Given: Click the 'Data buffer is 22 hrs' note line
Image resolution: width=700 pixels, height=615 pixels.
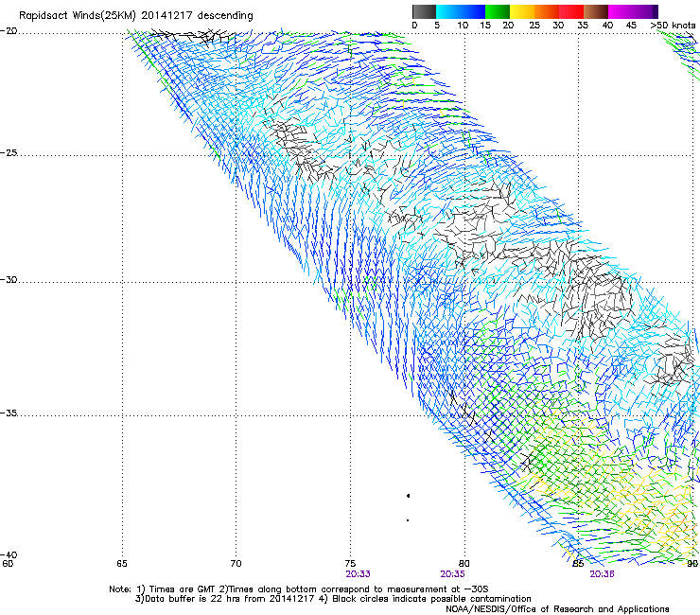Looking at the screenshot, I should pyautogui.click(x=333, y=599).
